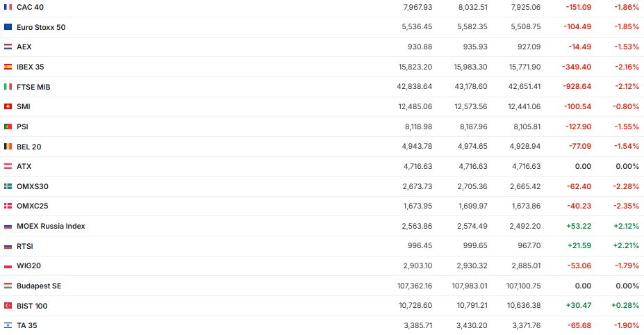Click the Swiss flag icon next to SMI
Image resolution: width=644 pixels, height=335 pixels.
coord(8,106)
